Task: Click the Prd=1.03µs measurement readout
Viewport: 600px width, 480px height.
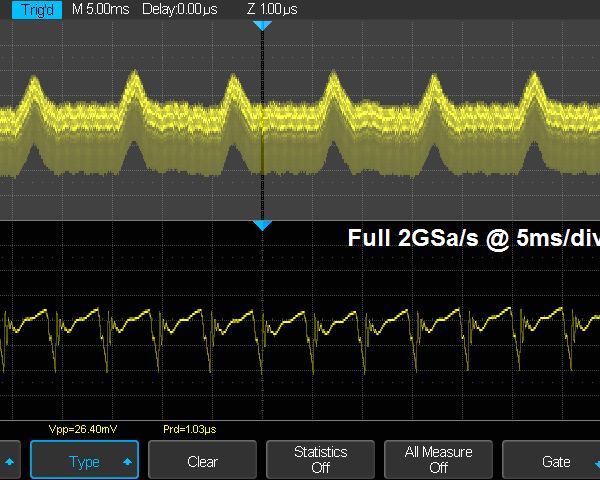Action: [190, 429]
